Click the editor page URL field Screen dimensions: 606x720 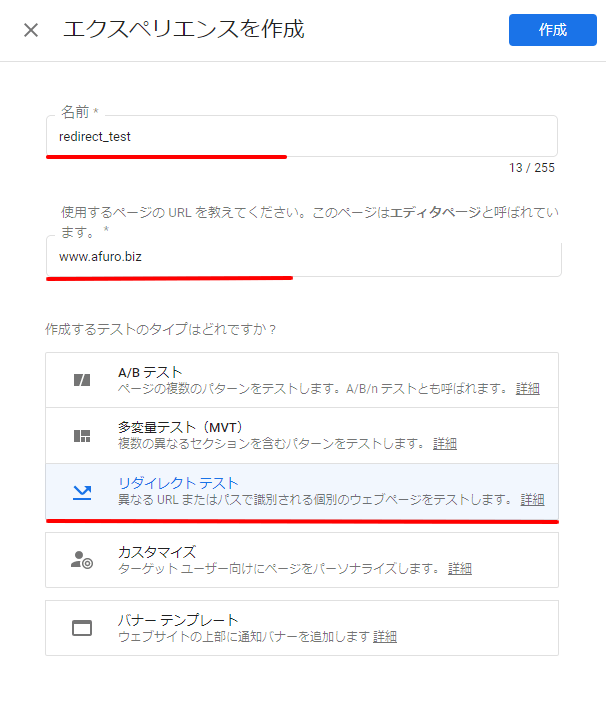click(x=303, y=256)
